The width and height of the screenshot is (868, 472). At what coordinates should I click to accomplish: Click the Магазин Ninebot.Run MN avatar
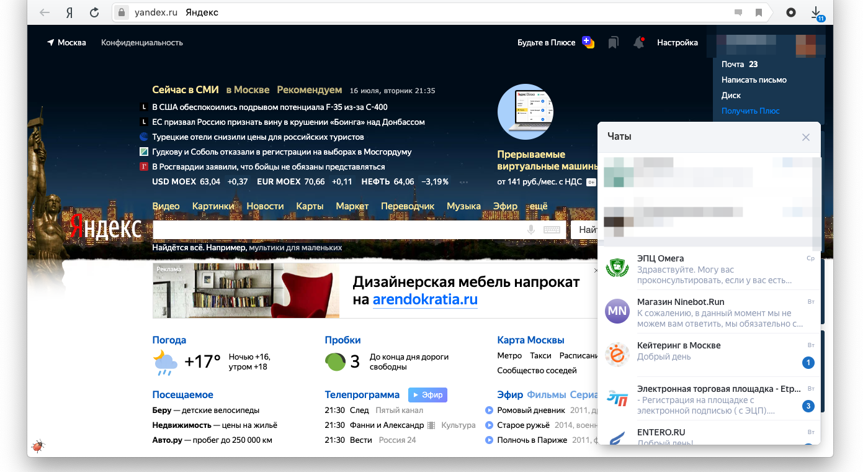tap(617, 311)
